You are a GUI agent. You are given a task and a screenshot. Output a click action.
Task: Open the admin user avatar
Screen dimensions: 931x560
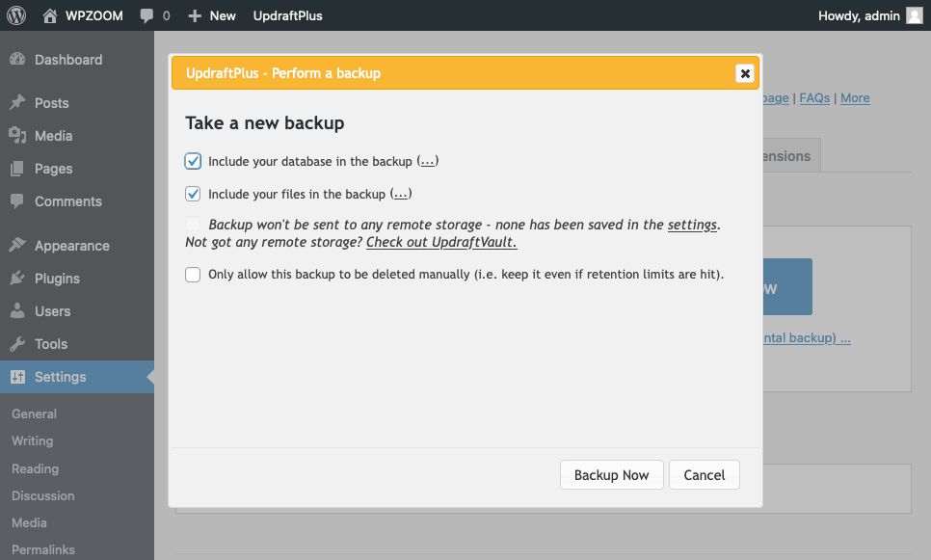coord(915,15)
